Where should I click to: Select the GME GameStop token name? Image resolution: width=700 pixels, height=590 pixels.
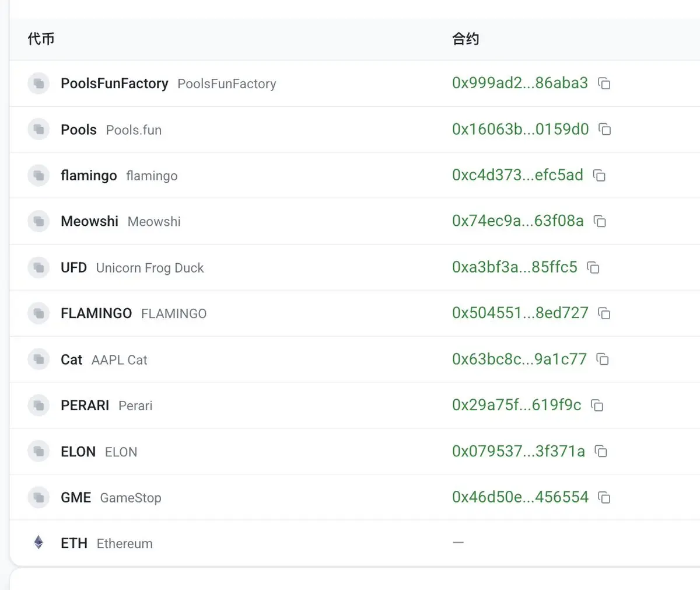coord(111,498)
